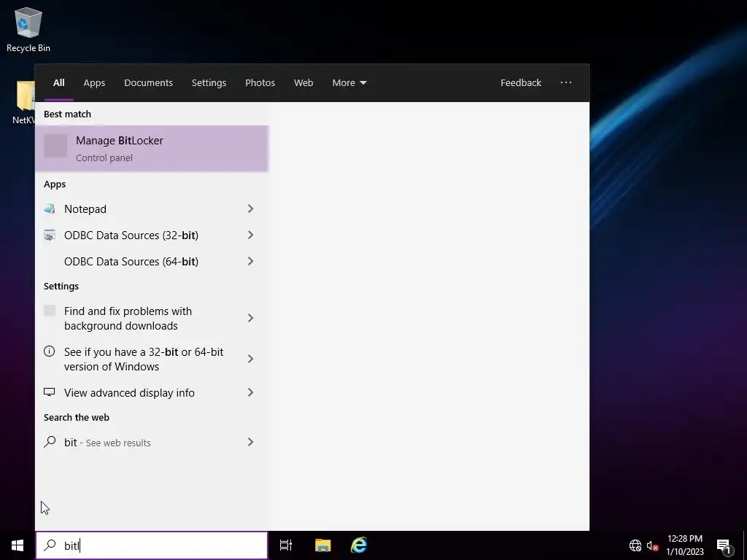Click the monitor icon for display info

[49, 392]
